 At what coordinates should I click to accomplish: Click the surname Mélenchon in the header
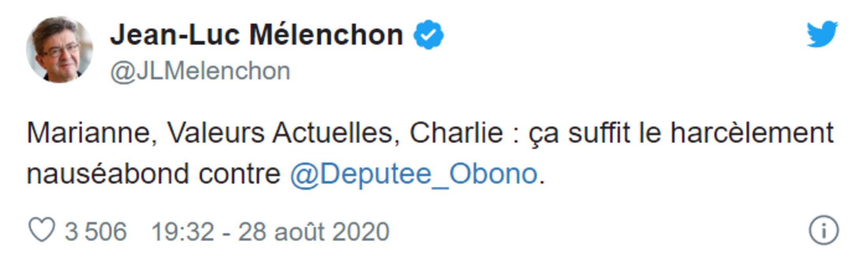(x=326, y=35)
